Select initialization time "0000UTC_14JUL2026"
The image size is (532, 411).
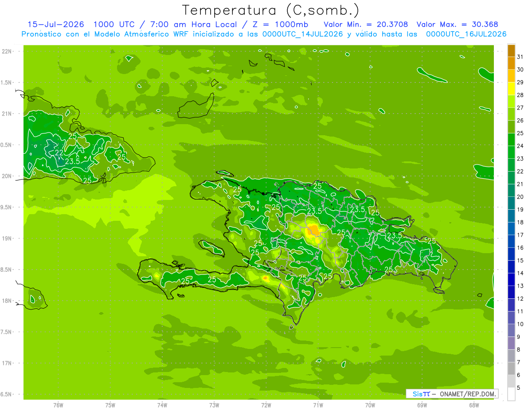click(x=303, y=34)
